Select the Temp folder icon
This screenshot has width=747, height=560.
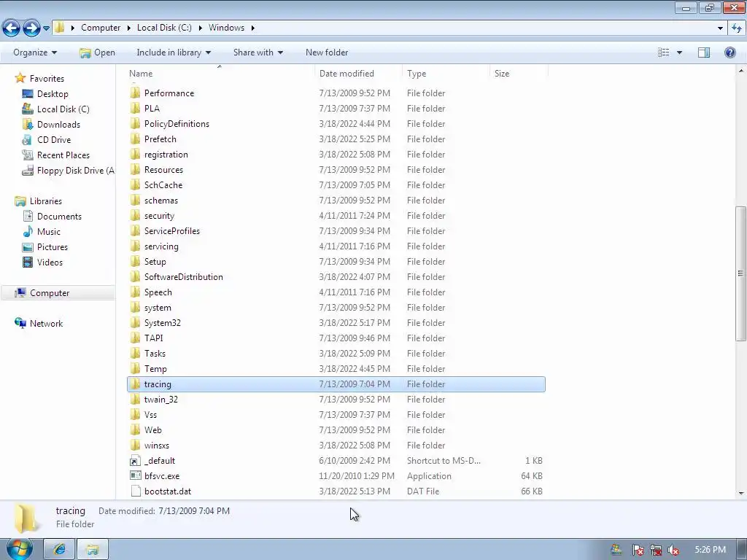(x=135, y=368)
